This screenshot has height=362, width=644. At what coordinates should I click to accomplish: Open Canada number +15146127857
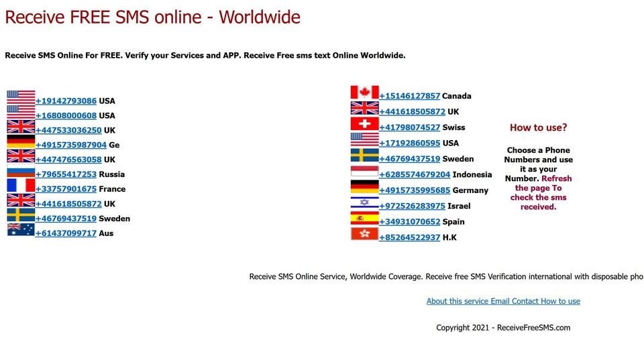pos(409,96)
